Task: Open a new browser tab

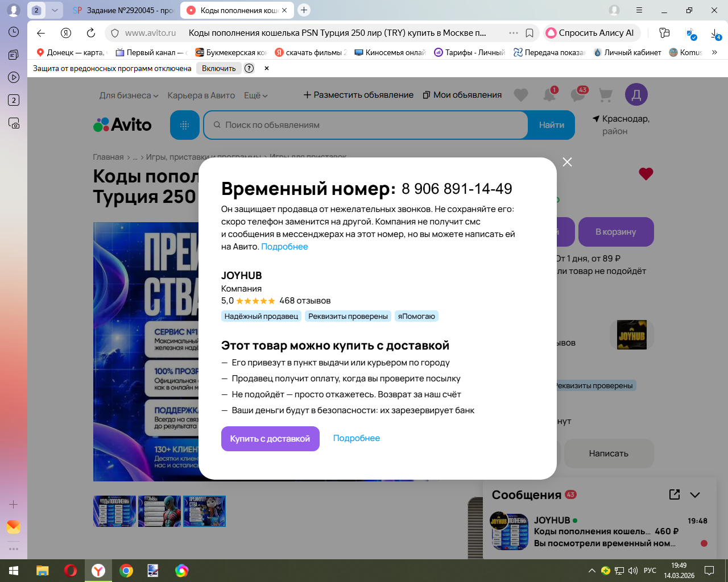Action: coord(304,10)
